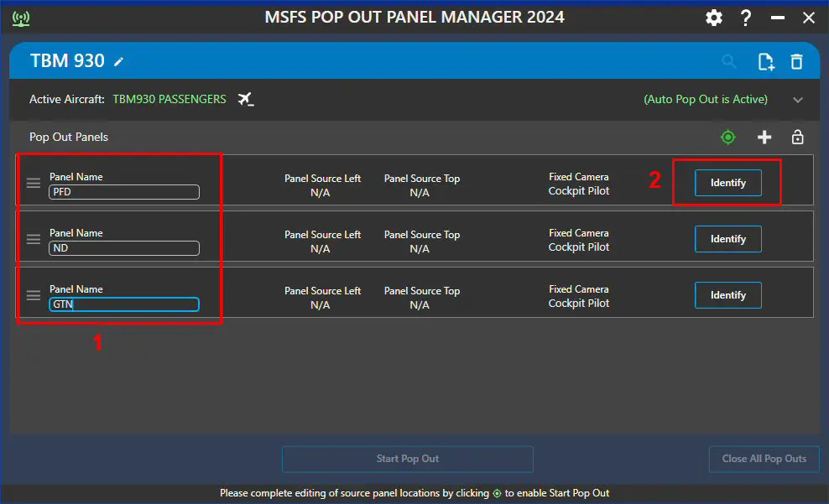Click Panel Source Top N/A in PFD row

(x=421, y=185)
